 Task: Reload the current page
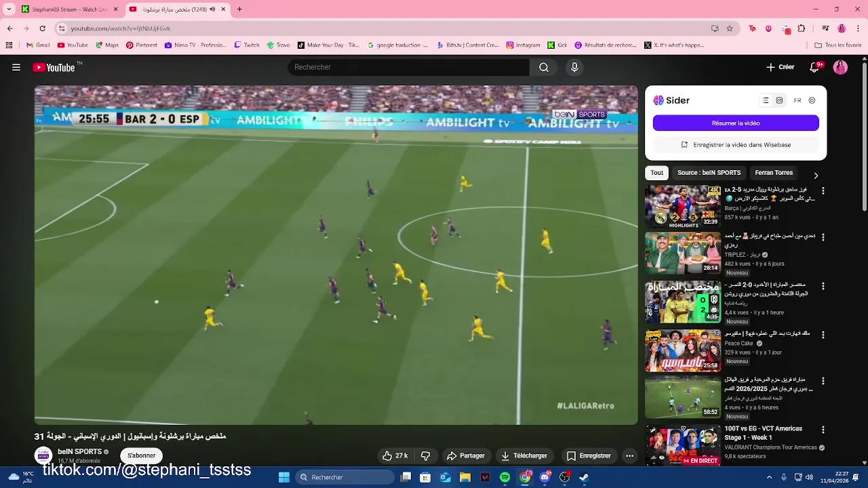42,28
